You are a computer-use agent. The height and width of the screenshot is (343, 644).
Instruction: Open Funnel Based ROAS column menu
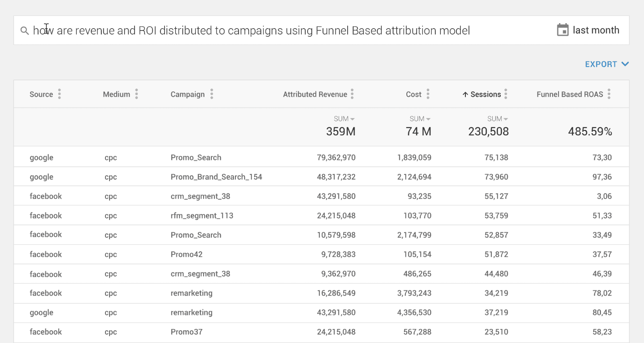[x=609, y=94]
